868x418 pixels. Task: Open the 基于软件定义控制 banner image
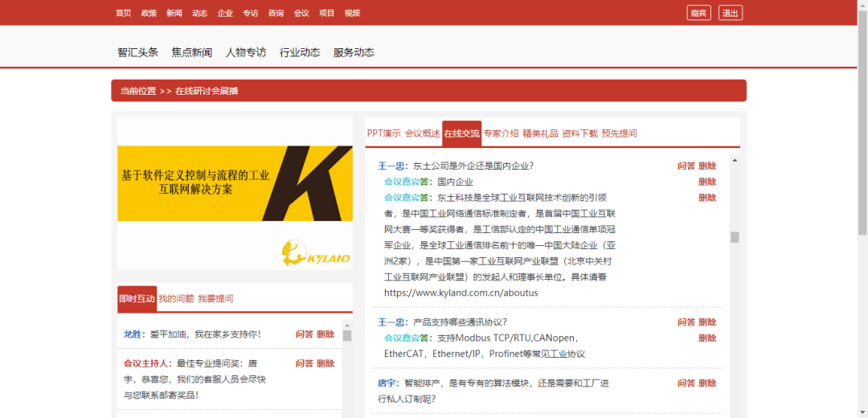pyautogui.click(x=235, y=183)
